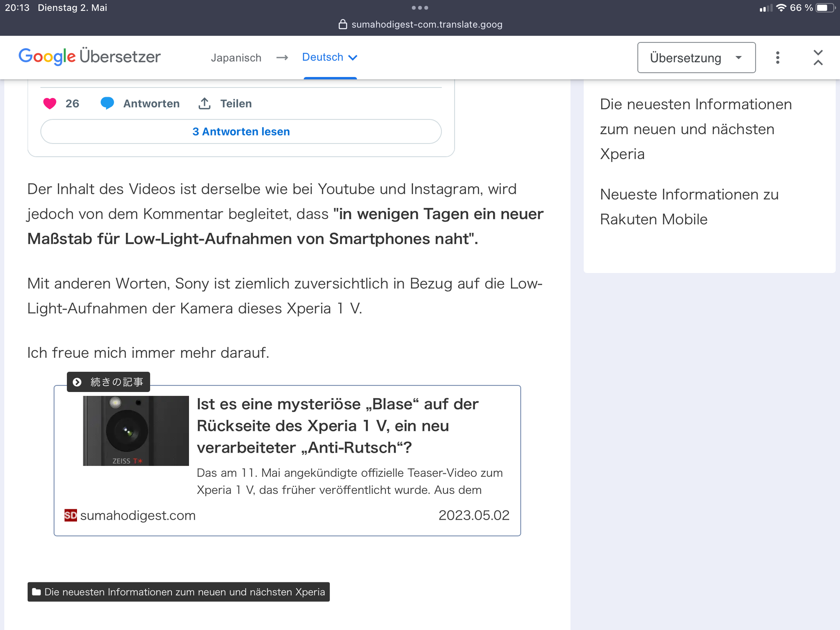Click the Xperia camera article thumbnail
Screen dimensions: 840x630
pyautogui.click(x=136, y=430)
